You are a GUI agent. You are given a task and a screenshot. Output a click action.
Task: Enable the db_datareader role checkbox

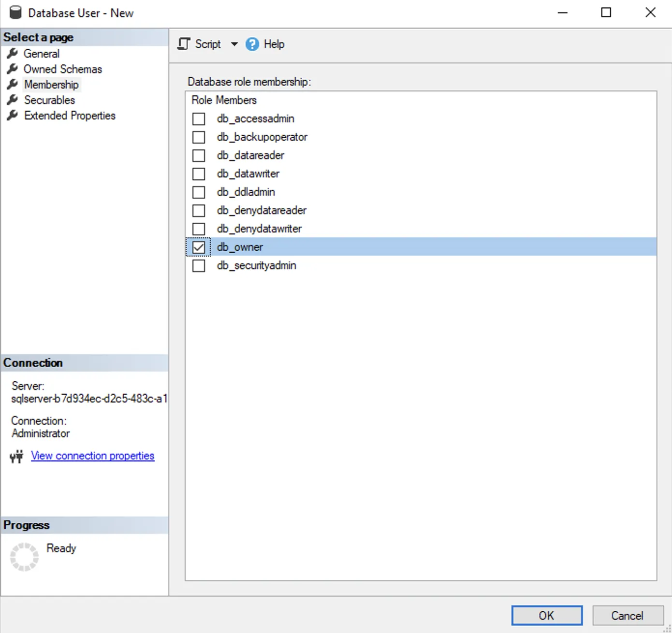coord(199,156)
